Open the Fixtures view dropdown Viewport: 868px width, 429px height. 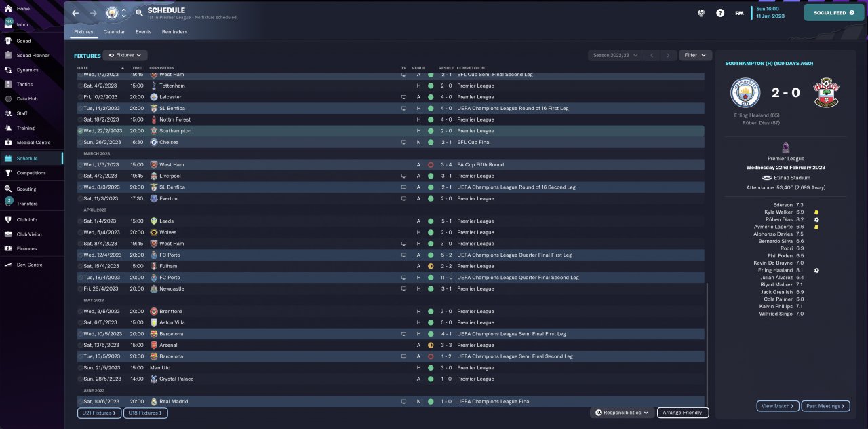(x=125, y=55)
